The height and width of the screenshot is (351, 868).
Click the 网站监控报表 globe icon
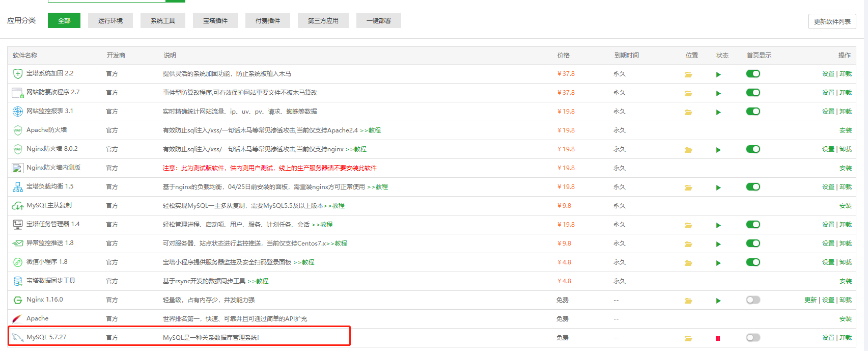coord(18,111)
